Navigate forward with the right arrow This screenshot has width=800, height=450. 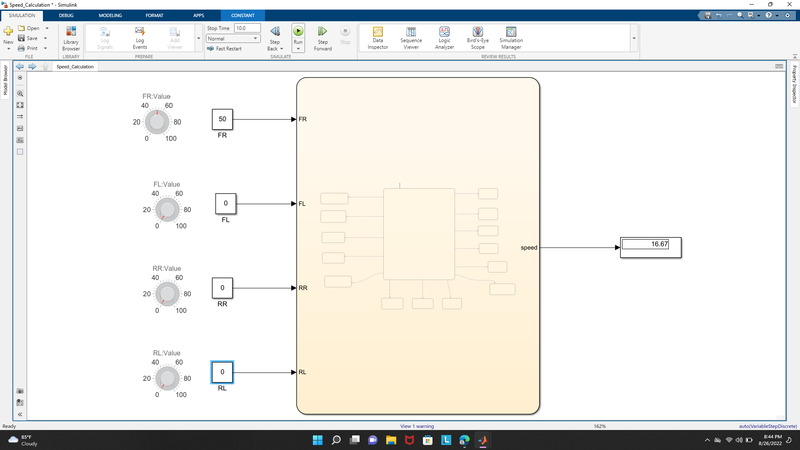pos(32,66)
